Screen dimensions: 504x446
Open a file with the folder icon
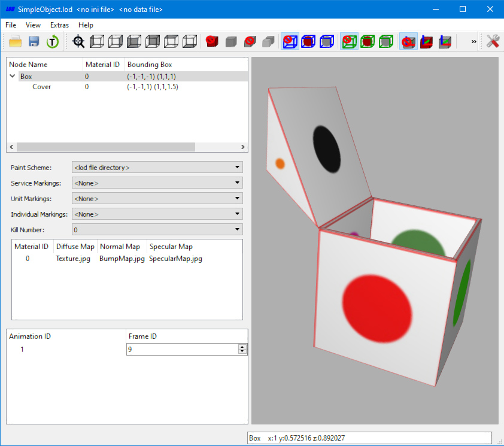[15, 41]
